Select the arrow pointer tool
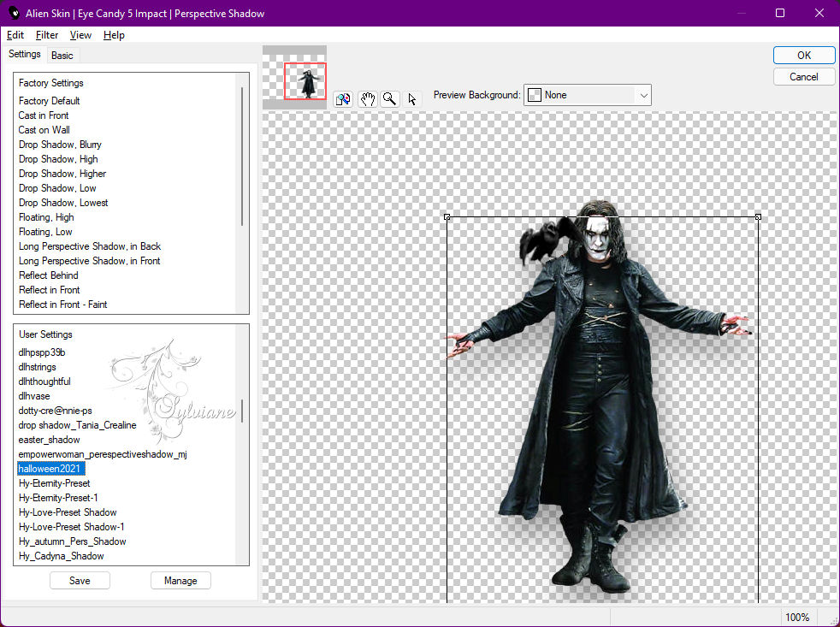Viewport: 840px width, 627px height. [x=412, y=99]
